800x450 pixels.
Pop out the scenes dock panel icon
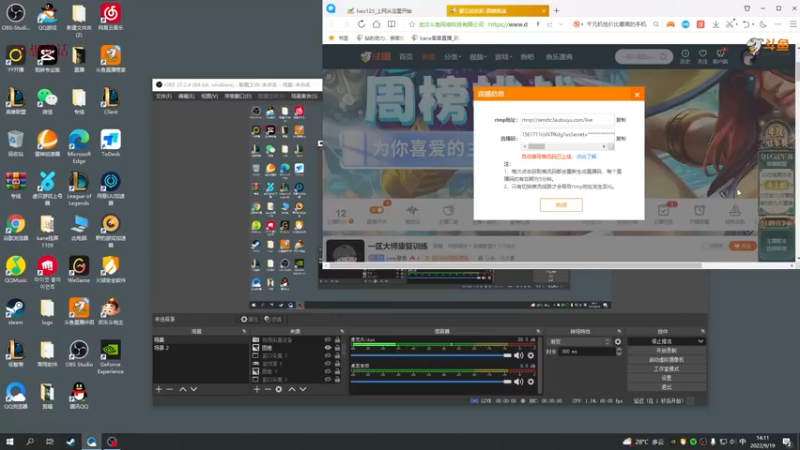coord(244,331)
